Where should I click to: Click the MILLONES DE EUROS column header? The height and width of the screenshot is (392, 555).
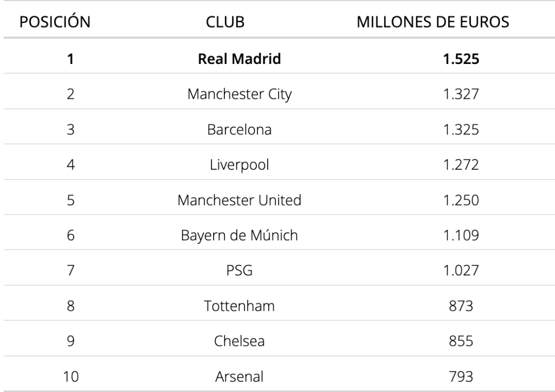point(433,22)
